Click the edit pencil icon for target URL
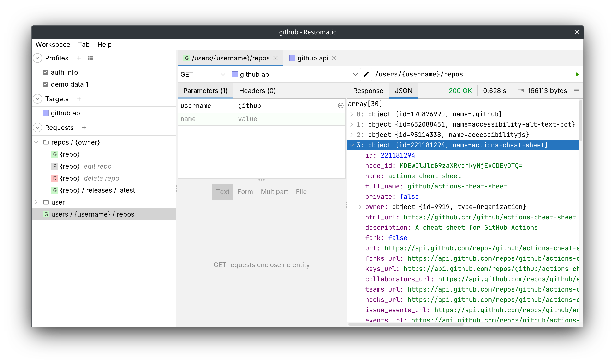 tap(366, 74)
